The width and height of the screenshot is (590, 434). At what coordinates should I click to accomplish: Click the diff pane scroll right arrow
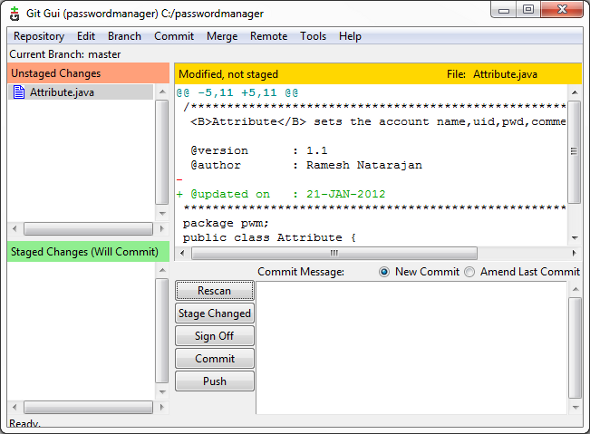[x=574, y=253]
